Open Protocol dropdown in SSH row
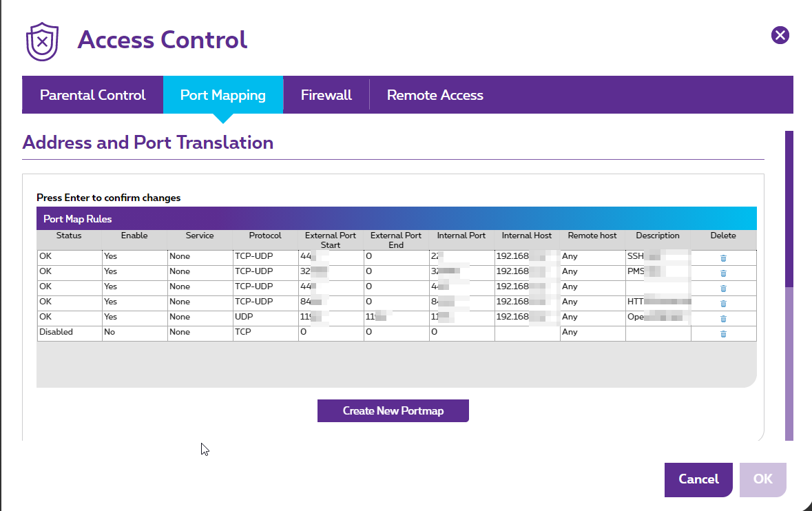 (x=265, y=256)
